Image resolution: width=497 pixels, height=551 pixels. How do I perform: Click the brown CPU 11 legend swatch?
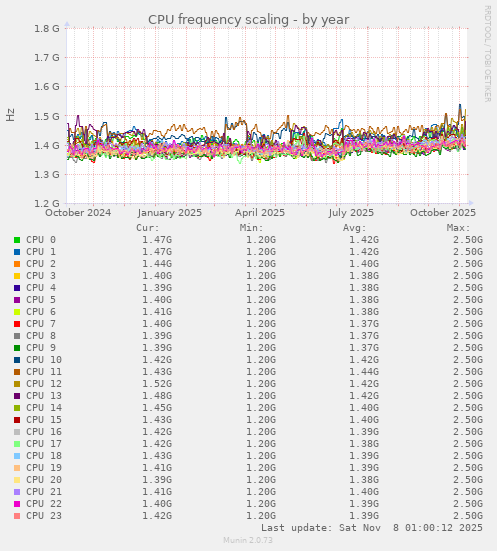[17, 372]
